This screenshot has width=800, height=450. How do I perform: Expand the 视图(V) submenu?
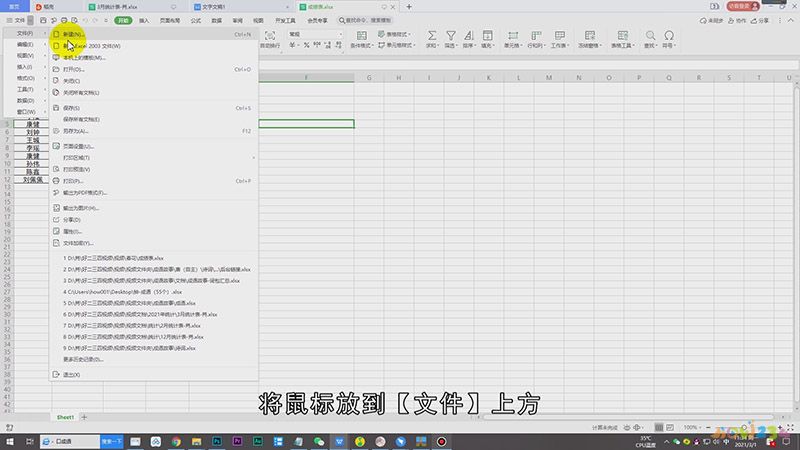pos(26,56)
